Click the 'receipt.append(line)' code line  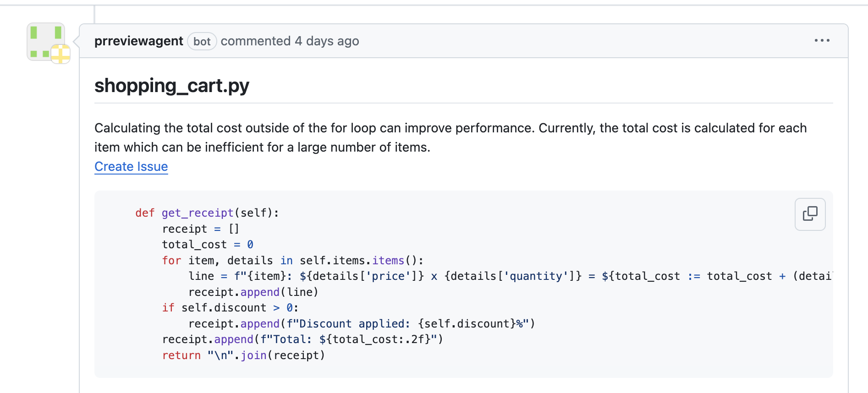pyautogui.click(x=253, y=292)
